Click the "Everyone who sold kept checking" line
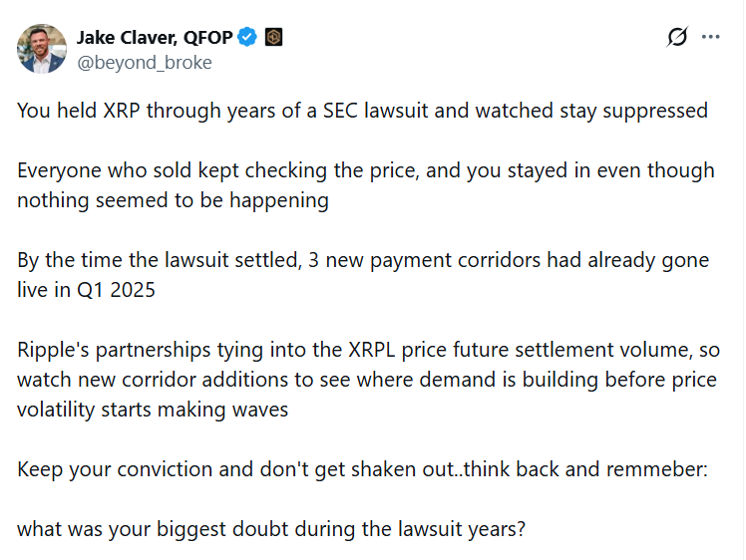 [x=365, y=170]
